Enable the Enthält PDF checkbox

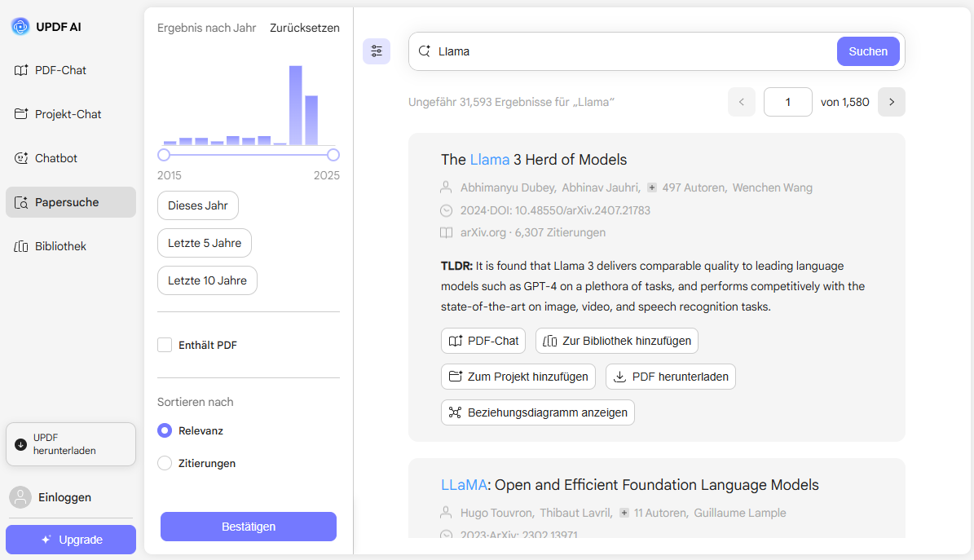coord(165,345)
